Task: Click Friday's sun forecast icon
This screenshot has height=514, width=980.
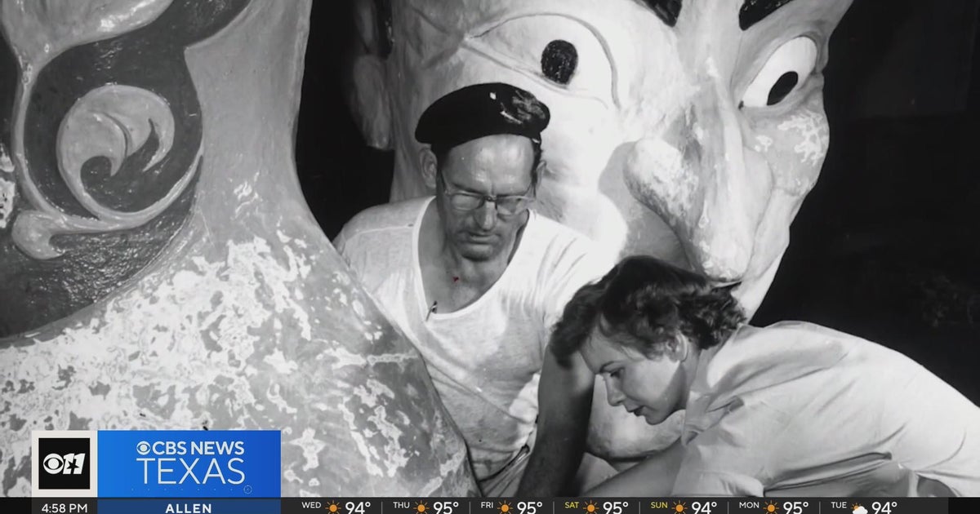Action: click(x=505, y=507)
